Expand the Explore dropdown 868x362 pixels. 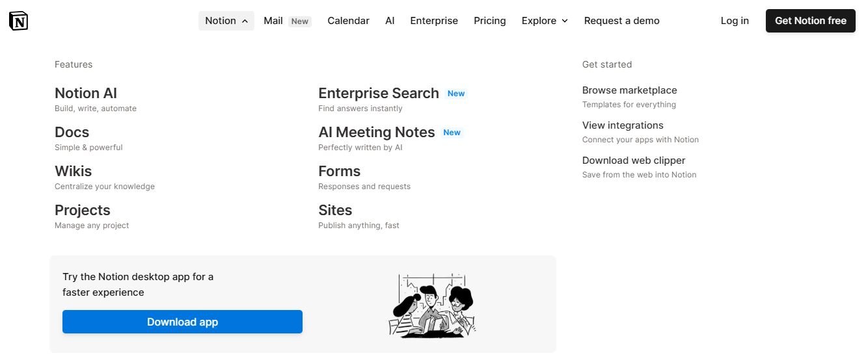pyautogui.click(x=545, y=21)
